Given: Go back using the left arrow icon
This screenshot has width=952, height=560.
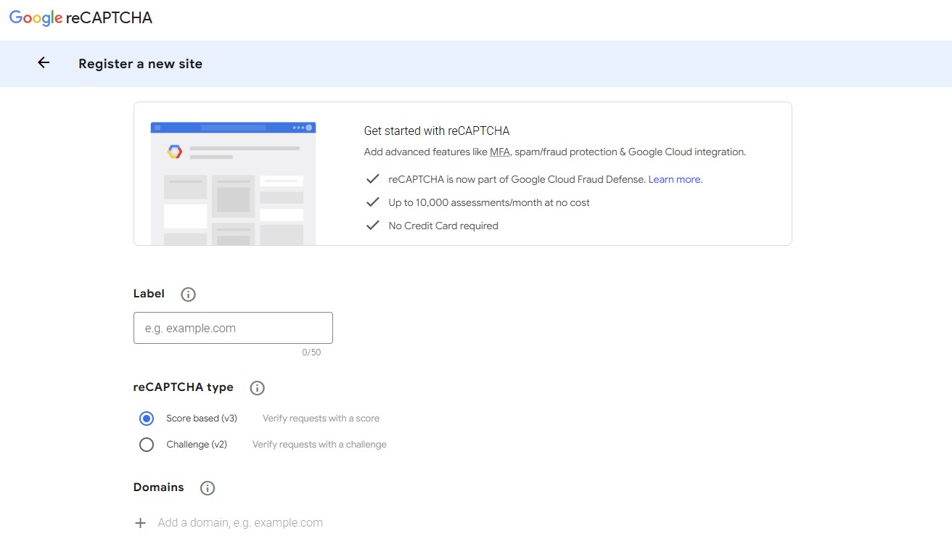Looking at the screenshot, I should [44, 63].
